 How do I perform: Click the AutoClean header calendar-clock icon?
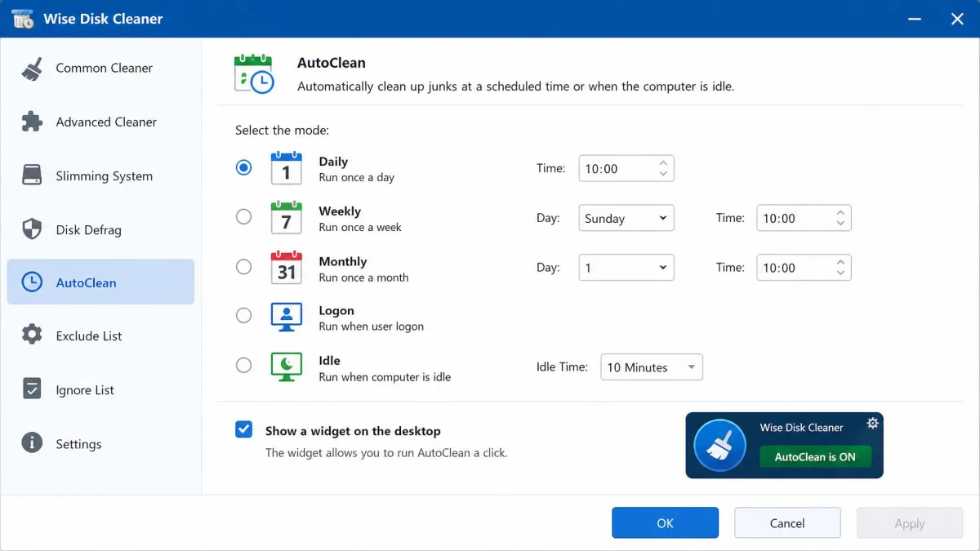click(x=253, y=73)
